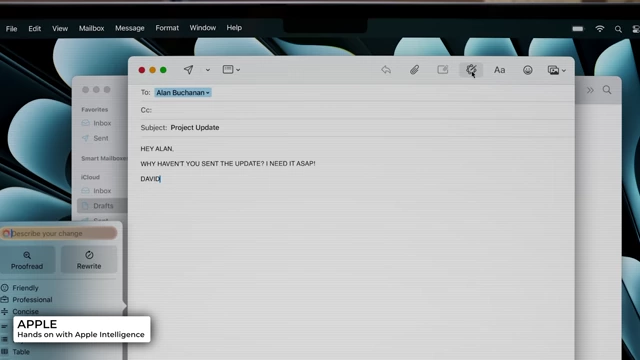This screenshot has width=640, height=360.
Task: Open the Format menu
Action: tap(167, 28)
